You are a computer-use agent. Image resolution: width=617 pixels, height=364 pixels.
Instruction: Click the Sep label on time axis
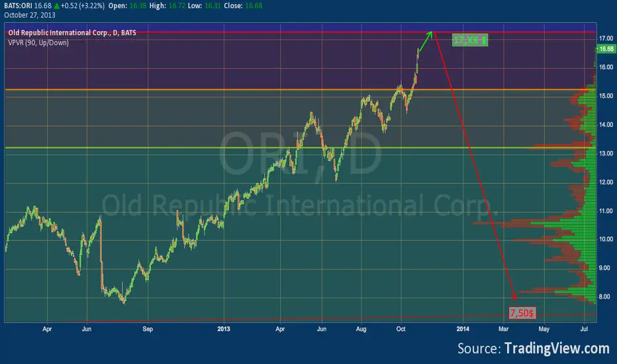(x=148, y=329)
